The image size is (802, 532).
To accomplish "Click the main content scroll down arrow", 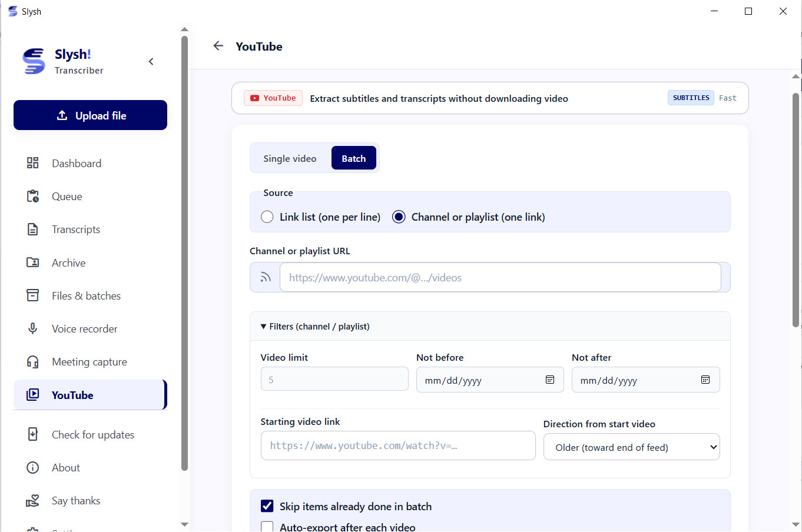I will pos(796,524).
